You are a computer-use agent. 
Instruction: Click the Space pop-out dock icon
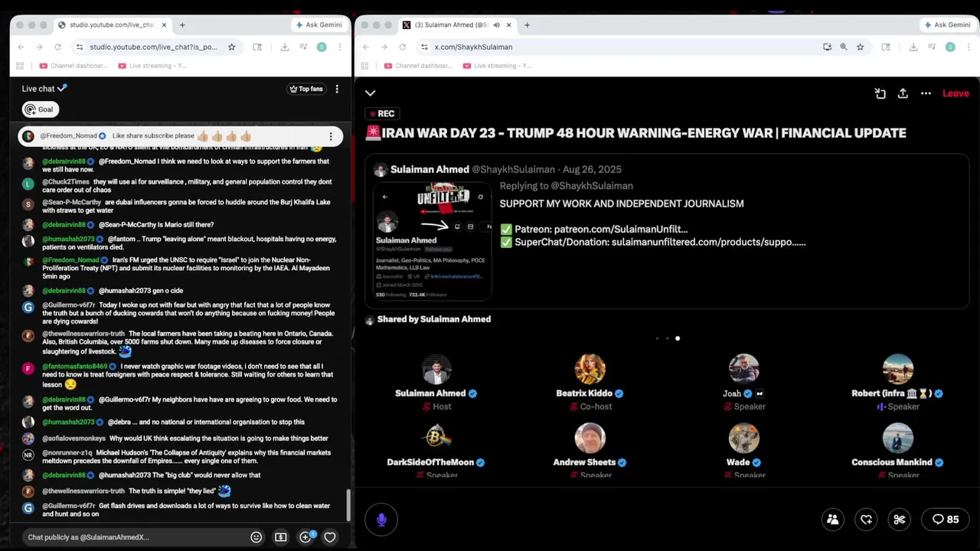(x=880, y=93)
